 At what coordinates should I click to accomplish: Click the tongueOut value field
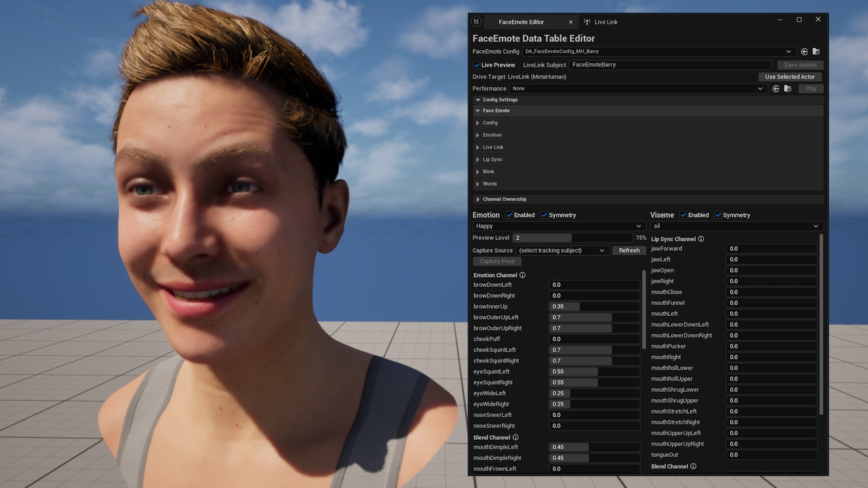(x=772, y=455)
